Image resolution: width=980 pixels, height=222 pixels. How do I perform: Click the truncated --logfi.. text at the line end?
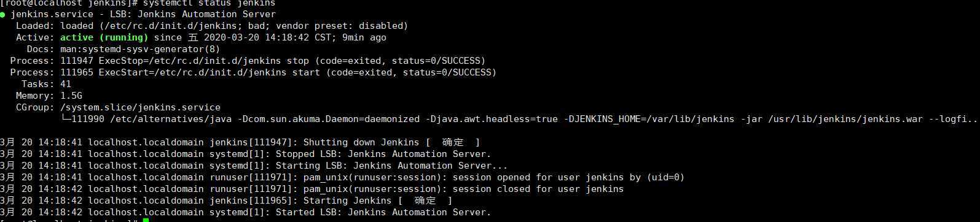(953, 119)
